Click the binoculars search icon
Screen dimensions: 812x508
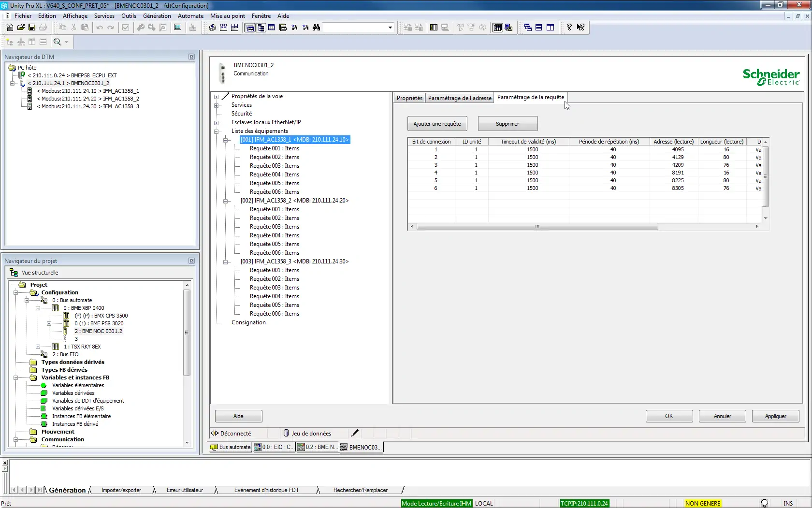317,28
